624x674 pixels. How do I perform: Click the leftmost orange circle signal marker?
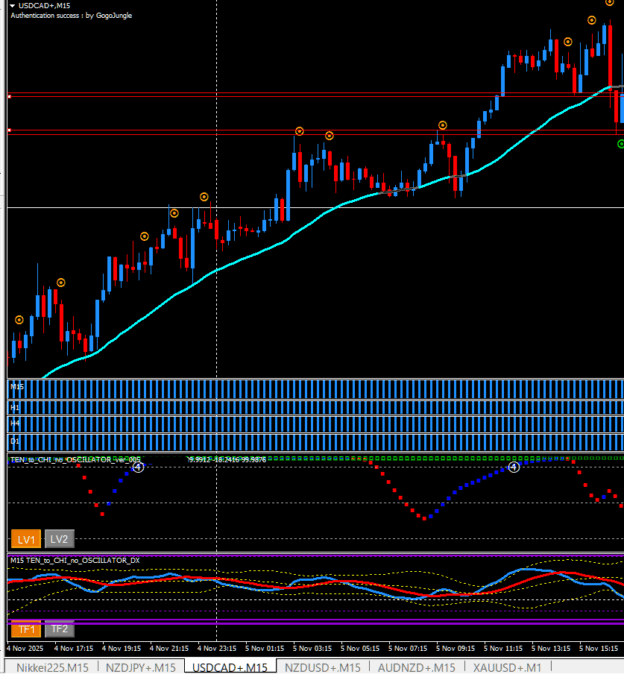[x=19, y=320]
